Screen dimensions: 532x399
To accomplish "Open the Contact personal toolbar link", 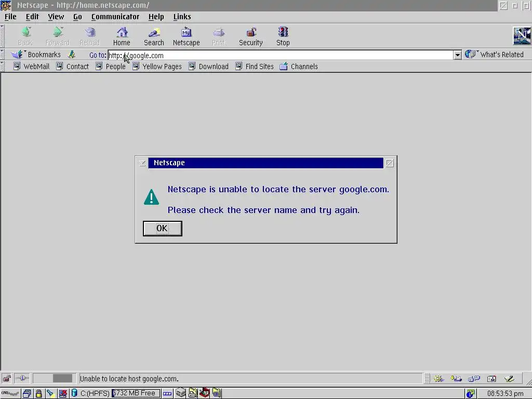I will coord(73,66).
